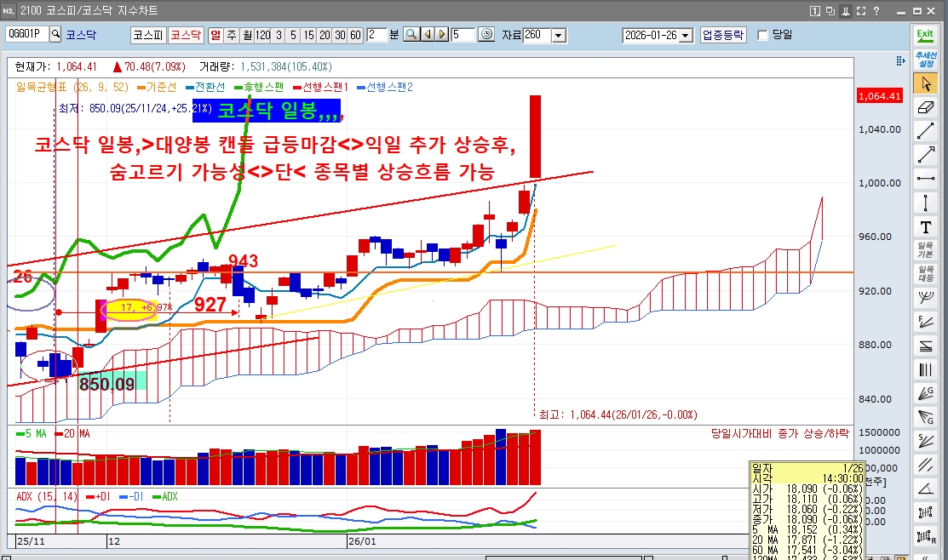Toggle the 당일 checkbox
This screenshot has width=948, height=560.
(x=763, y=35)
